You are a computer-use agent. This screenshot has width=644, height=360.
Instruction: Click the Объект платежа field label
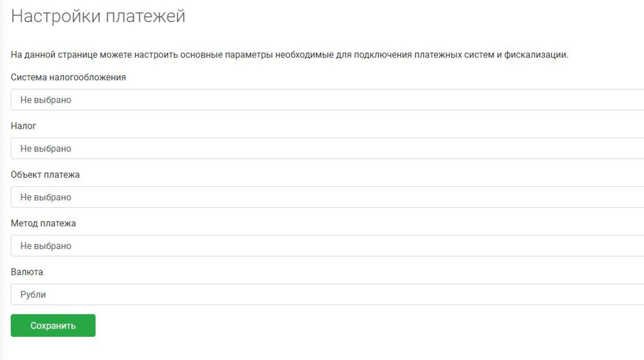45,175
